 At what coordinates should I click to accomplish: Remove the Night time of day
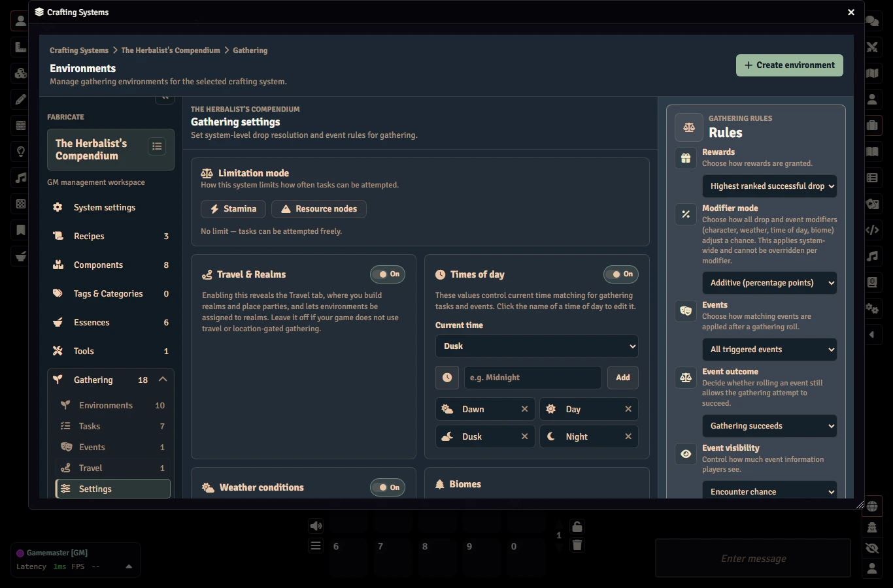tap(628, 436)
